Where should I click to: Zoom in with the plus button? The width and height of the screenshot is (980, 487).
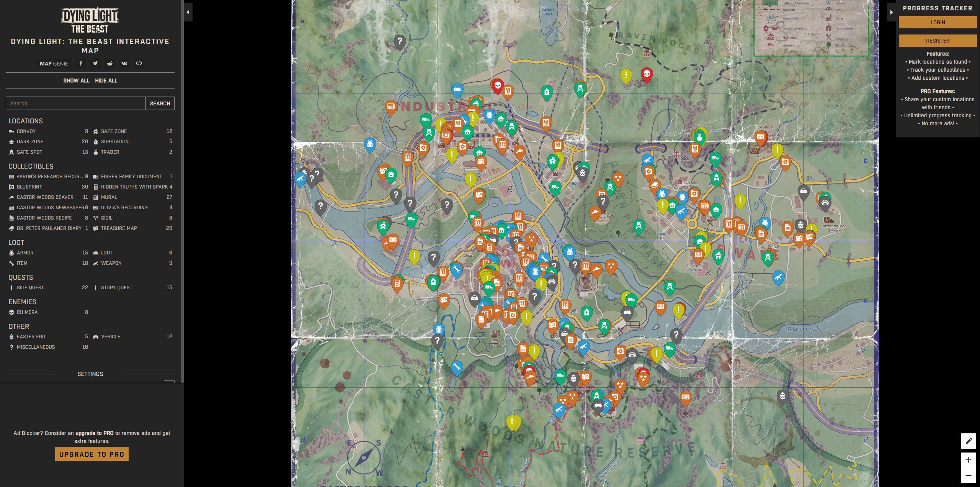click(968, 460)
